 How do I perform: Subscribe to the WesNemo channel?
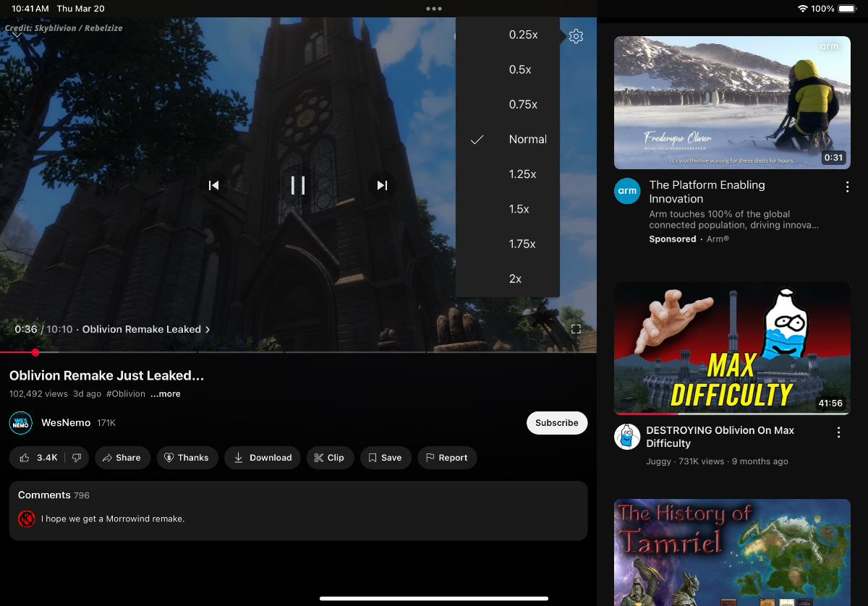(556, 423)
